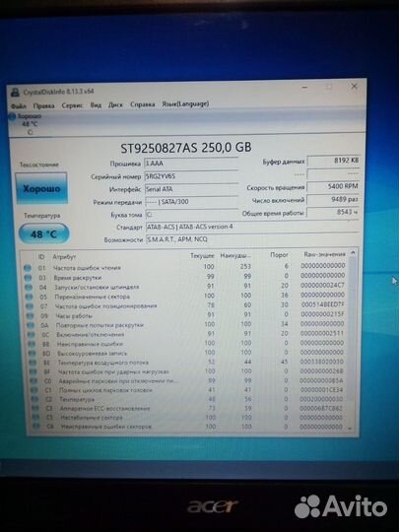The image size is (399, 532).
Task: Select the Частота ошибок чтения row
Action: coord(185,267)
